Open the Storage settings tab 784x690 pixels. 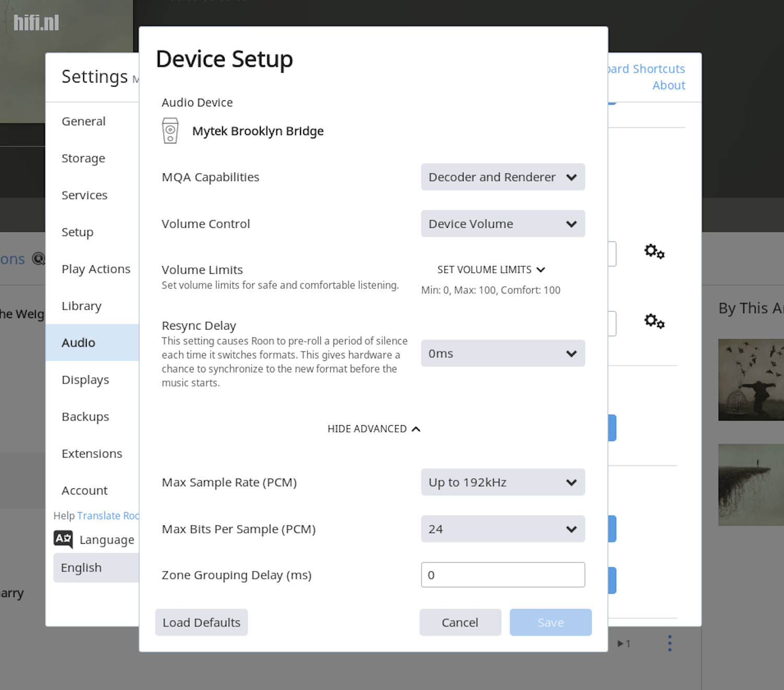coord(93,158)
